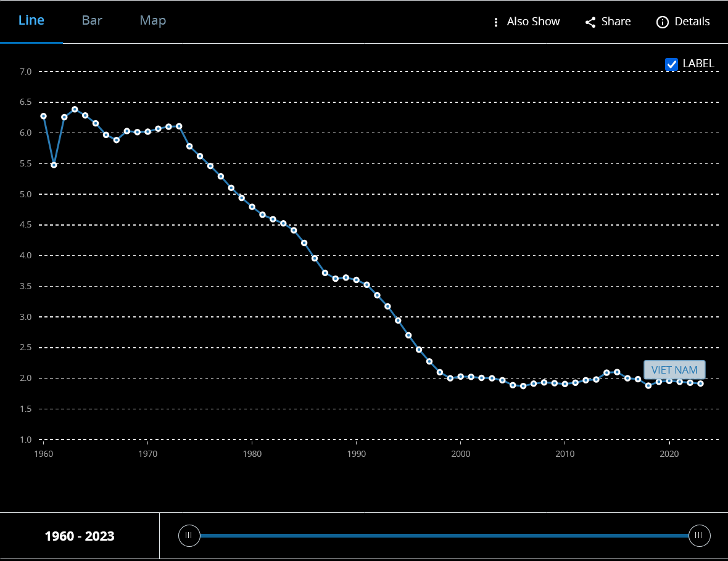Click the 2000 x-axis label
This screenshot has width=728, height=561.
point(461,454)
